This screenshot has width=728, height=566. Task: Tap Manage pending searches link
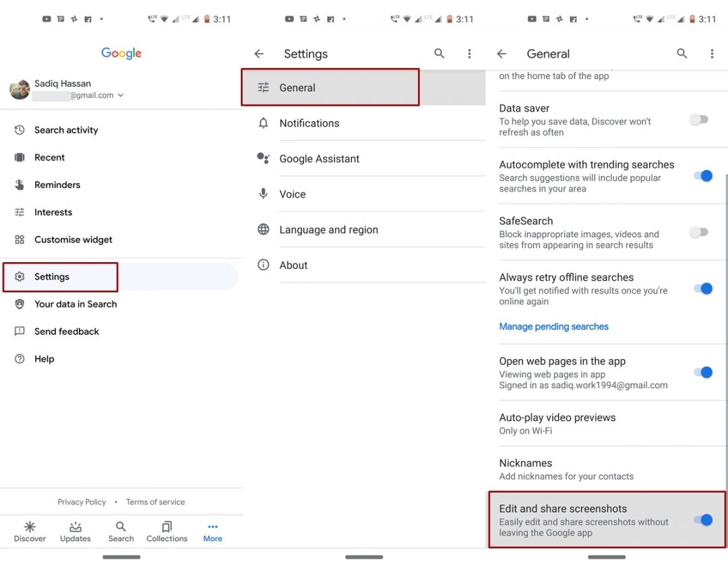553,327
